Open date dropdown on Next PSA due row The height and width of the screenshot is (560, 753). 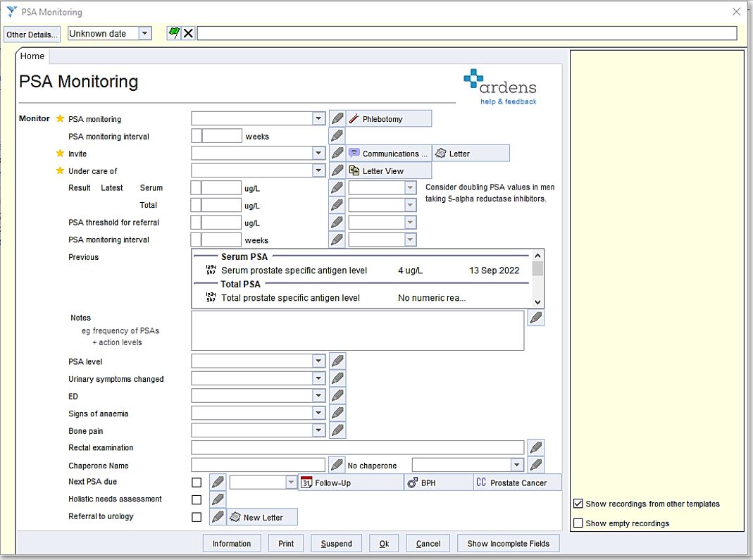point(291,483)
